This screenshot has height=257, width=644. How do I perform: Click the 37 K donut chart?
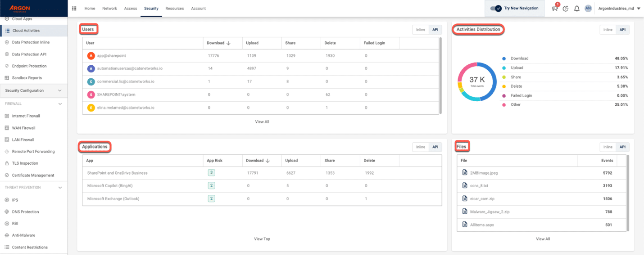[x=476, y=81]
